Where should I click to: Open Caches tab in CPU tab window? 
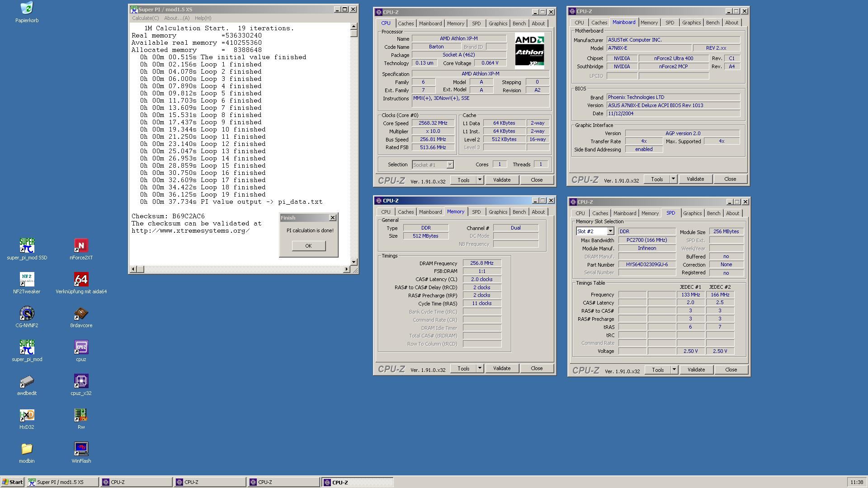pyautogui.click(x=406, y=23)
